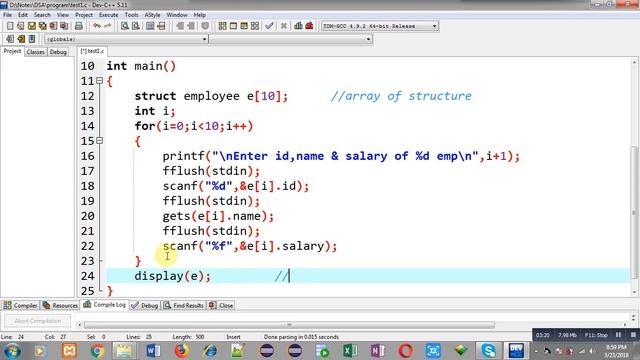Click the Compile icon (four squares)

click(x=222, y=26)
